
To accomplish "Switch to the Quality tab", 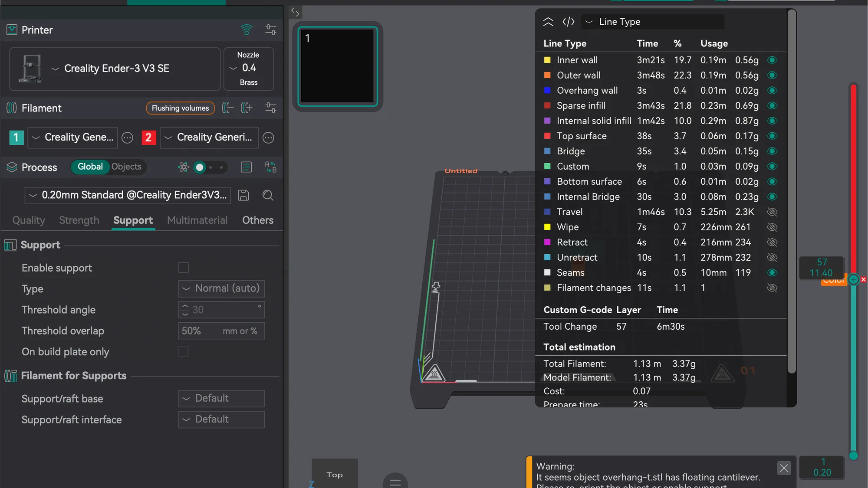I will 29,220.
